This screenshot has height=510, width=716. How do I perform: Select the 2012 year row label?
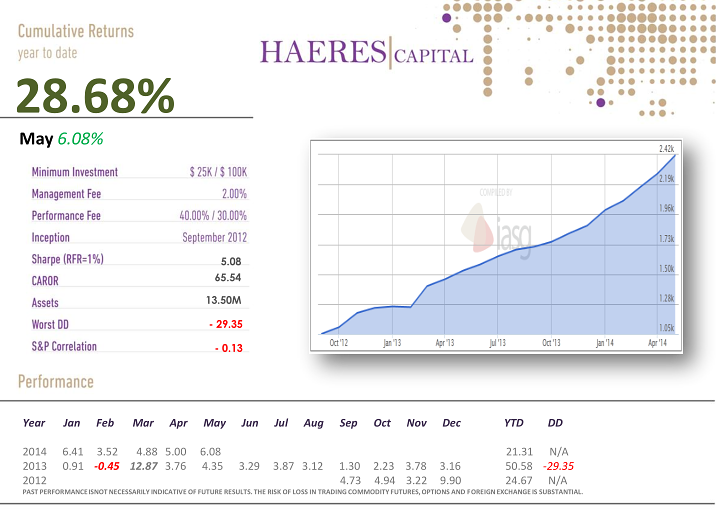(x=35, y=480)
